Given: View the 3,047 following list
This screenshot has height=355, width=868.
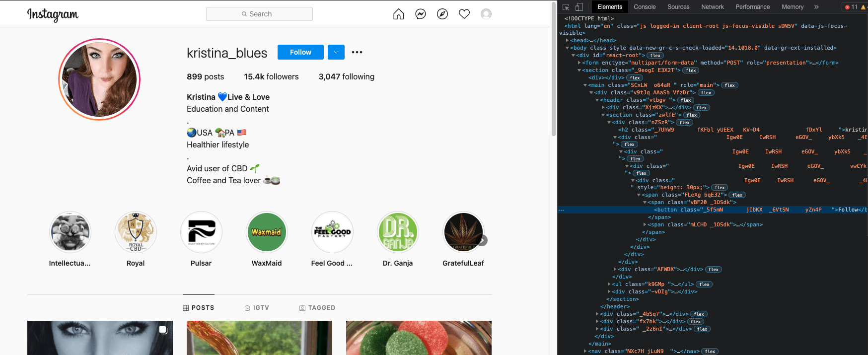Looking at the screenshot, I should point(347,76).
